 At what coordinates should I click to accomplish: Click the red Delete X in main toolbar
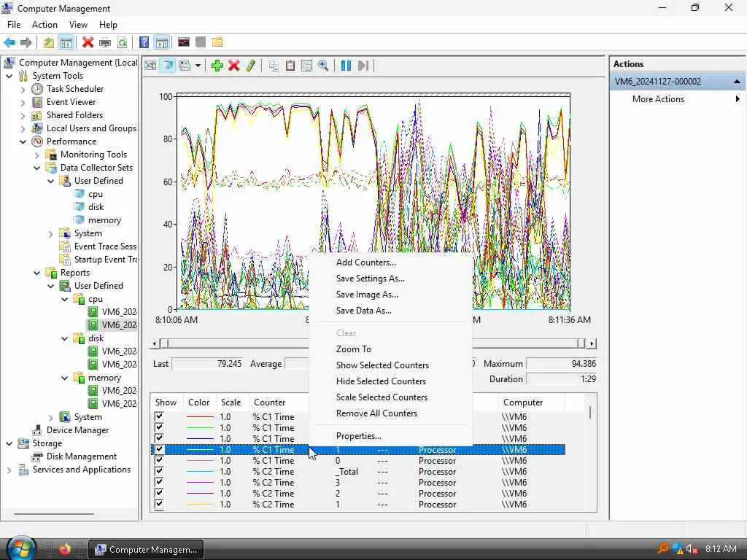click(88, 42)
